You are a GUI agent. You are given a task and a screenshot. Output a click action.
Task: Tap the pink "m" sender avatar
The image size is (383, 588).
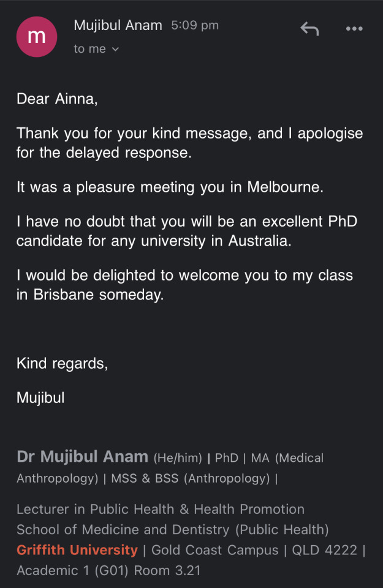tap(37, 36)
